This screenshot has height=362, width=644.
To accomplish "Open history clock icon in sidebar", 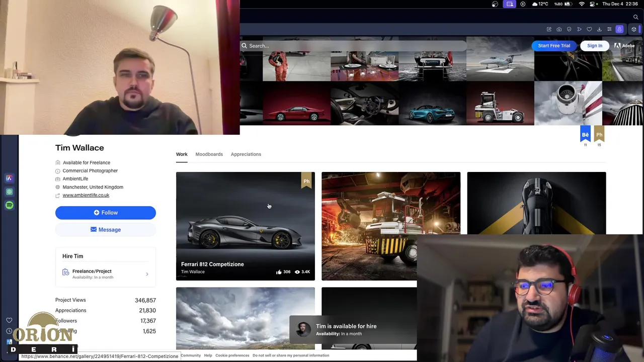I will 9,331.
